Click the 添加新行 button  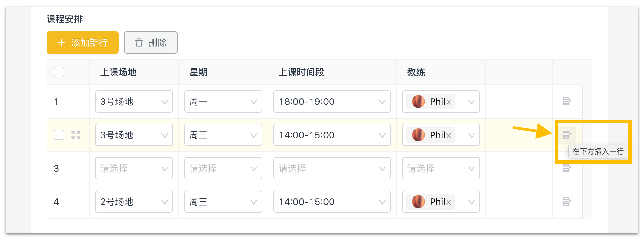pos(83,43)
